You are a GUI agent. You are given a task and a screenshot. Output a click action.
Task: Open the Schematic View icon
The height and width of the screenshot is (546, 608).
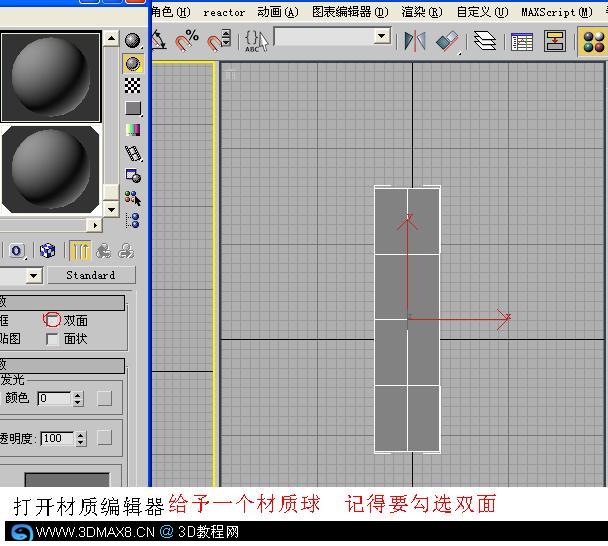coord(554,41)
